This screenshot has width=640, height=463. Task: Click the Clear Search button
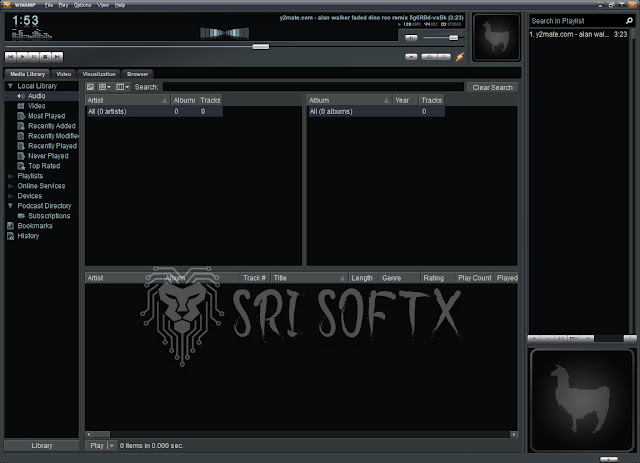[492, 87]
